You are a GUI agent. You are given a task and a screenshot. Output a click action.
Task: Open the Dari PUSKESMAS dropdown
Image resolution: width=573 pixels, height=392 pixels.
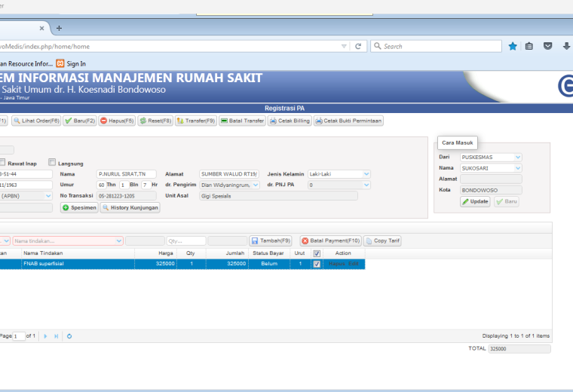pos(518,157)
